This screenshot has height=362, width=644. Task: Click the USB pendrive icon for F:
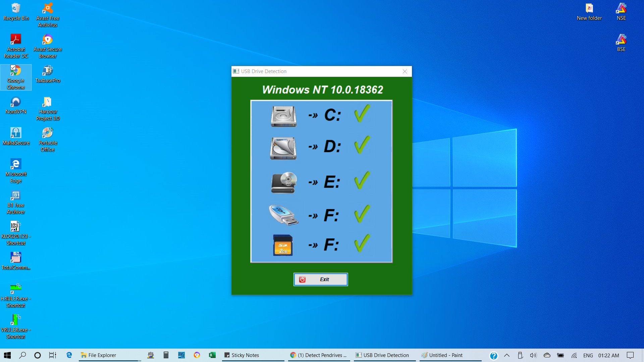point(283,215)
